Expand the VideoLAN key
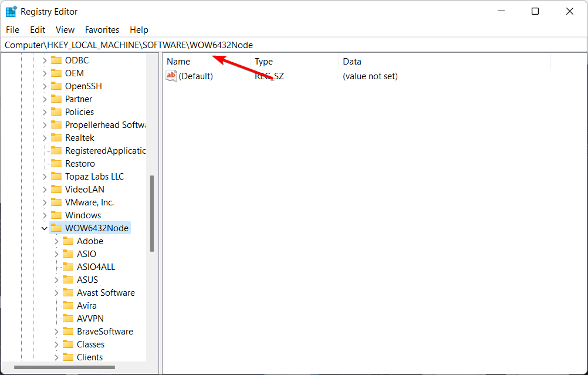 (45, 190)
